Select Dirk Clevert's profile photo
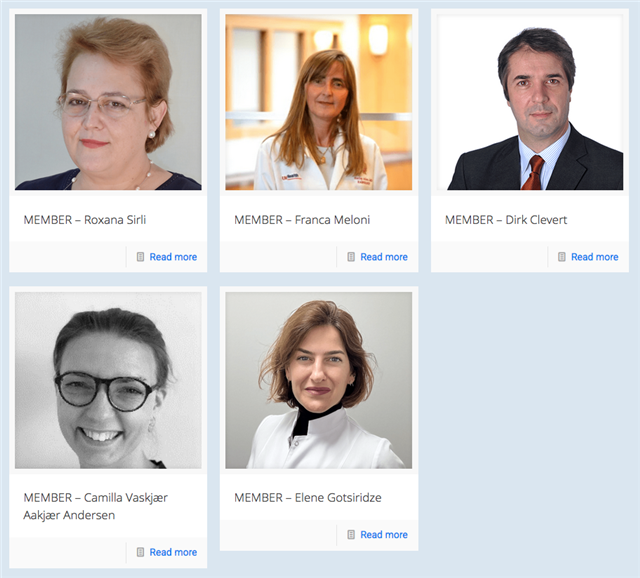Image resolution: width=640 pixels, height=578 pixels. 530,102
